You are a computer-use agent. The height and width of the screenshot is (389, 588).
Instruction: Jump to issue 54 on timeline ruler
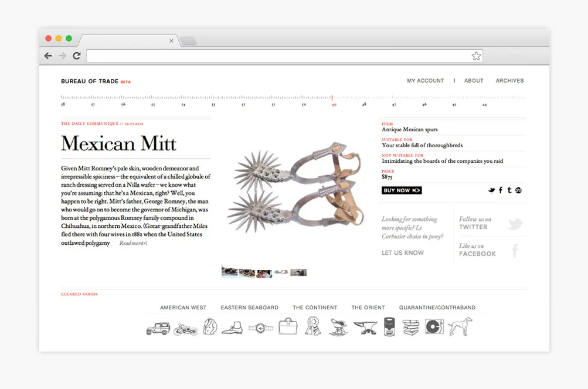[x=183, y=104]
